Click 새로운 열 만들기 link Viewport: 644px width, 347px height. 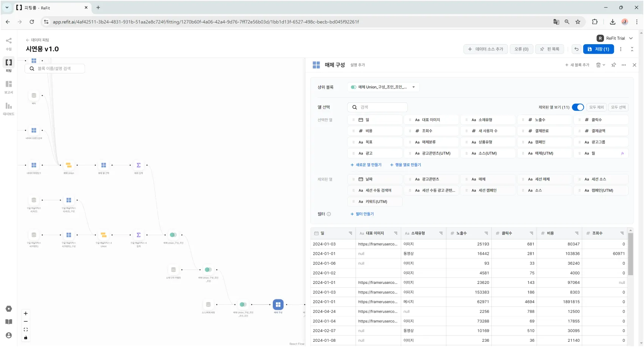click(366, 165)
